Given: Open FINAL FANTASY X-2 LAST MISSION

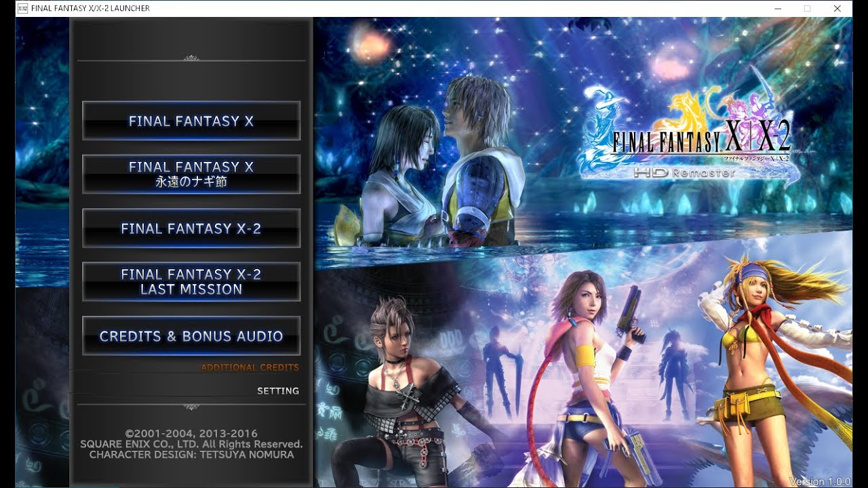Looking at the screenshot, I should [191, 282].
